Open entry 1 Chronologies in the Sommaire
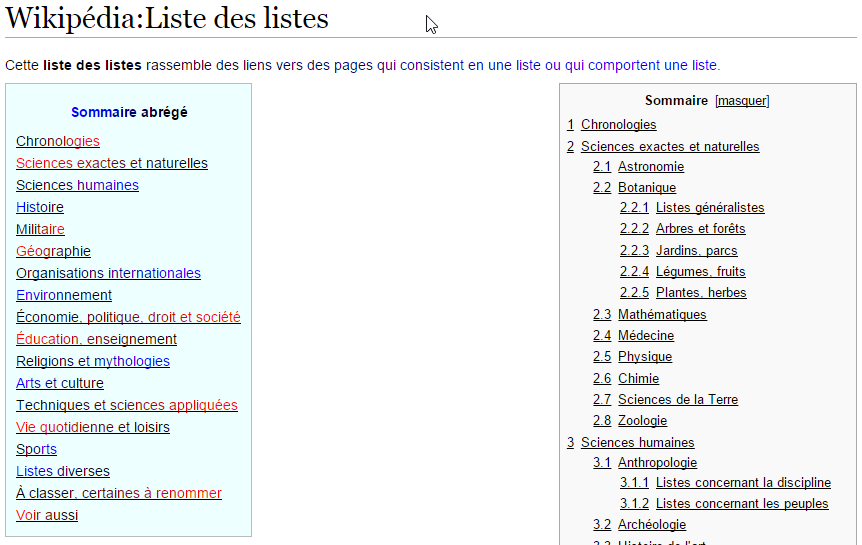This screenshot has height=545, width=862. click(x=611, y=125)
